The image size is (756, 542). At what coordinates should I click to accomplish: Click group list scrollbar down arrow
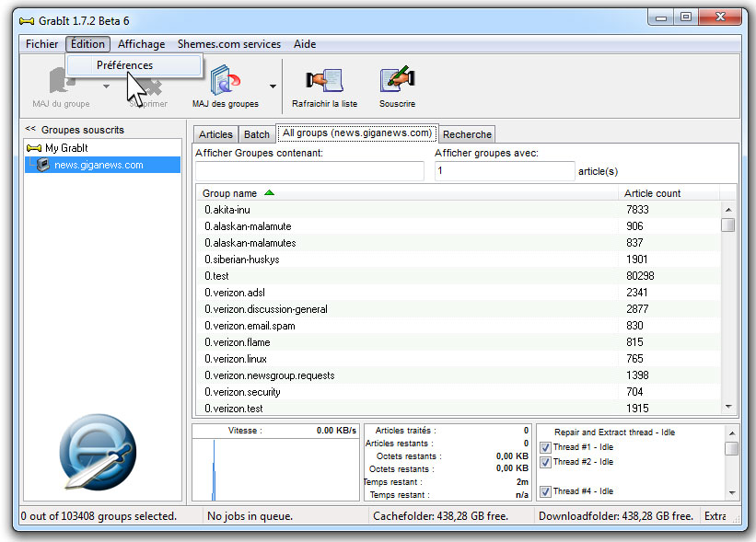pos(728,407)
